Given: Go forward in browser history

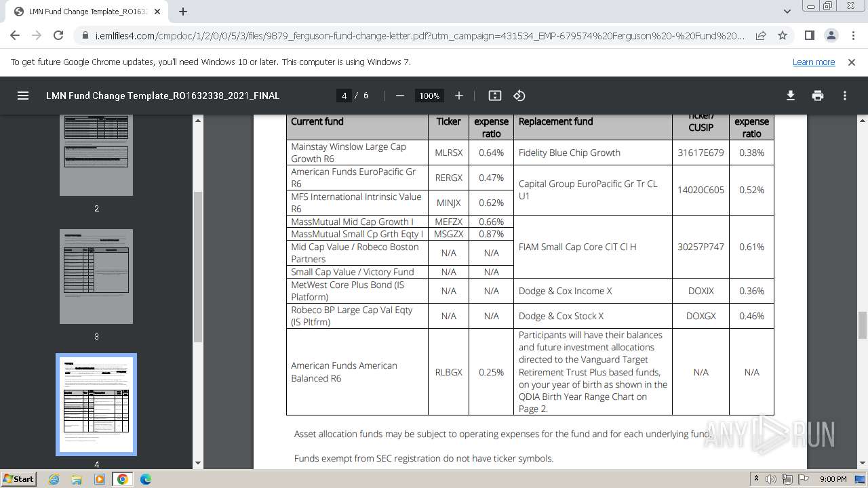Looking at the screenshot, I should 37,35.
